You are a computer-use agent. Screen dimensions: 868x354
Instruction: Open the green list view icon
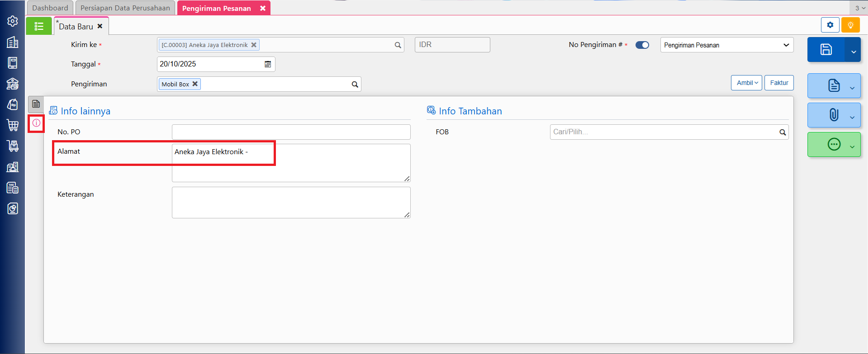point(39,26)
